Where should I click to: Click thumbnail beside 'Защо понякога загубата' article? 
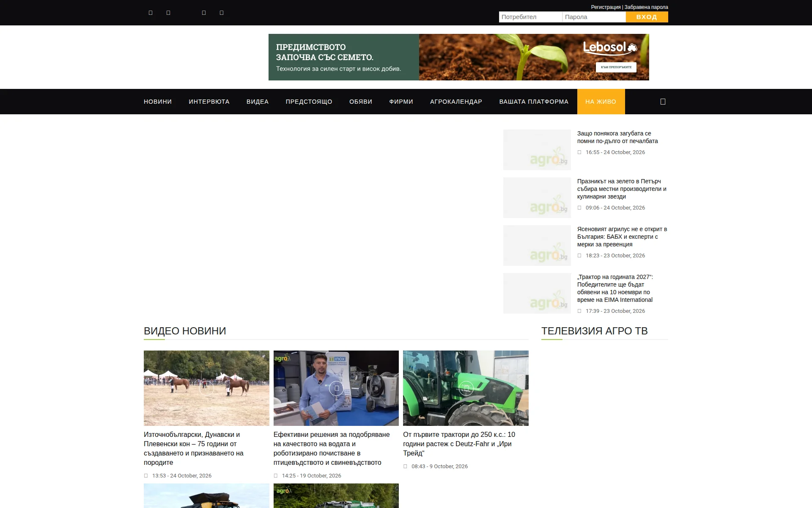[x=537, y=150]
